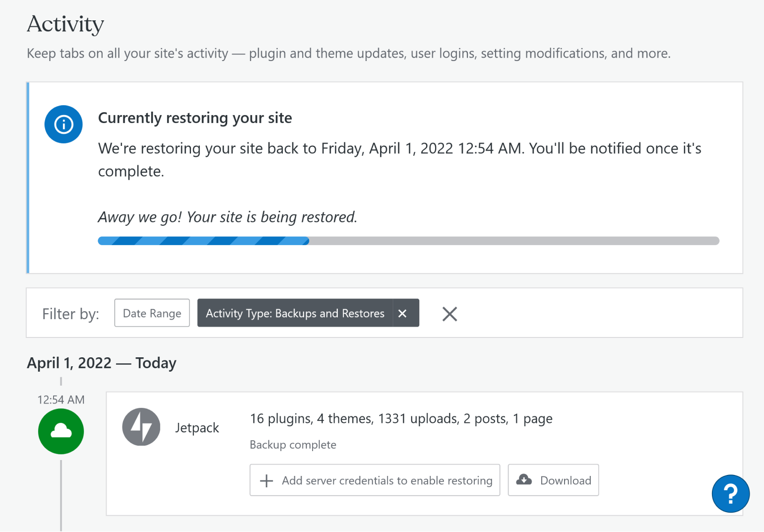Screen dimensions: 764x532
Task: Open help via the question mark button
Action: pos(730,493)
